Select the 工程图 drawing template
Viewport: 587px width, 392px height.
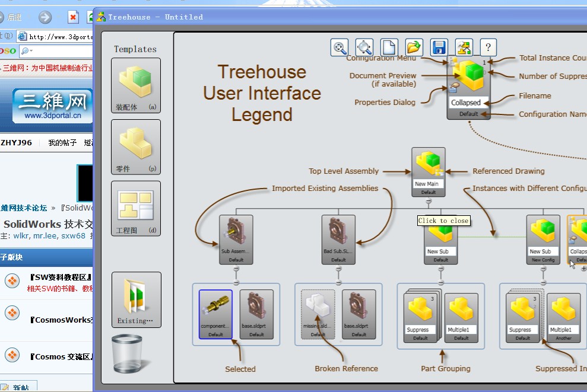pyautogui.click(x=136, y=209)
